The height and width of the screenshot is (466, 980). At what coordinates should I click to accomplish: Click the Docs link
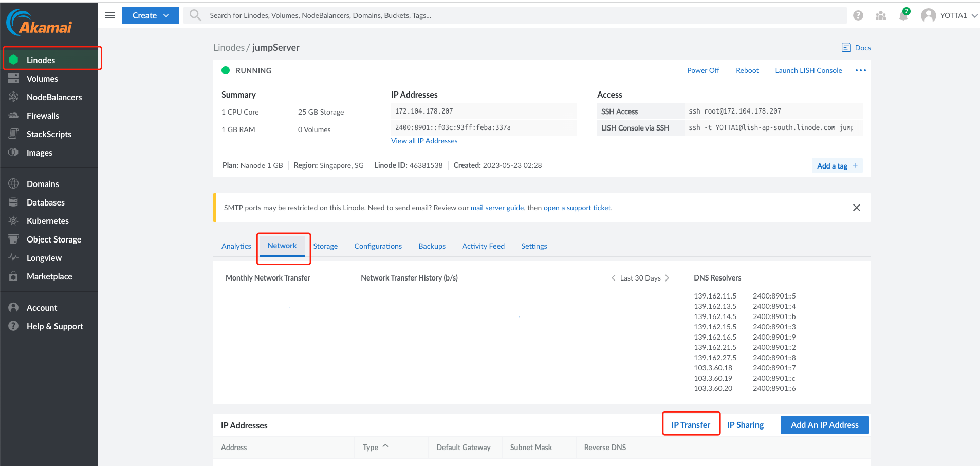coord(863,48)
